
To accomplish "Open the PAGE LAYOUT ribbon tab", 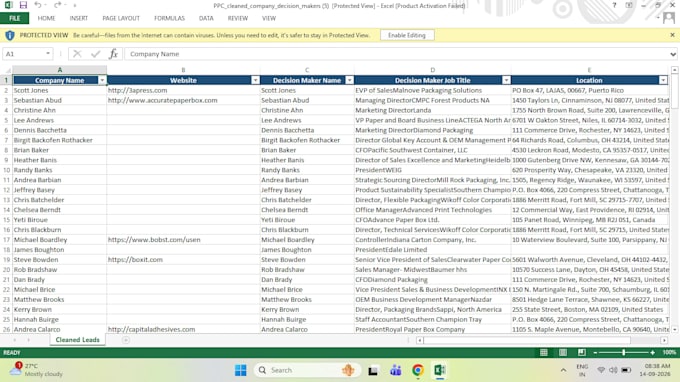I will click(x=121, y=18).
